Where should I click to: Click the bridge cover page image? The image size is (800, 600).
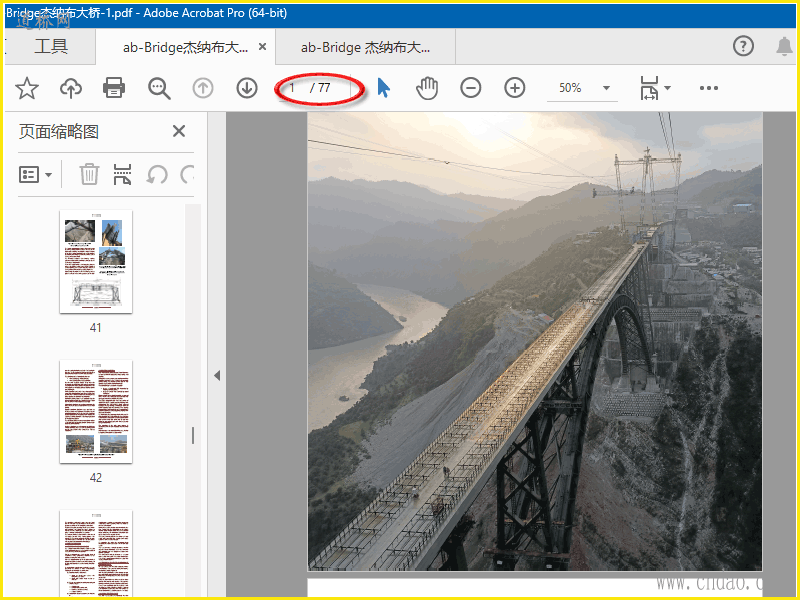pos(535,341)
